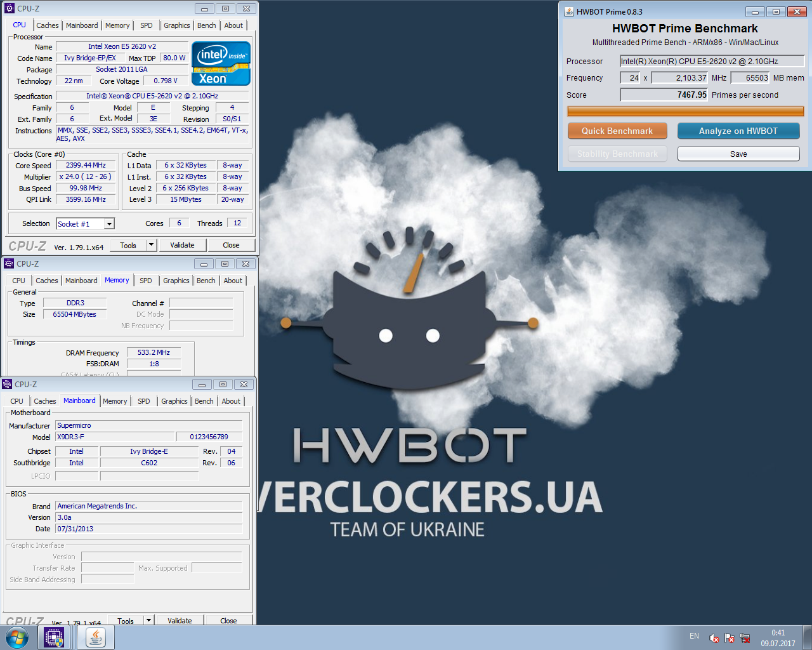The image size is (812, 650).
Task: Click Tools button in top CPU-Z window
Action: point(128,245)
